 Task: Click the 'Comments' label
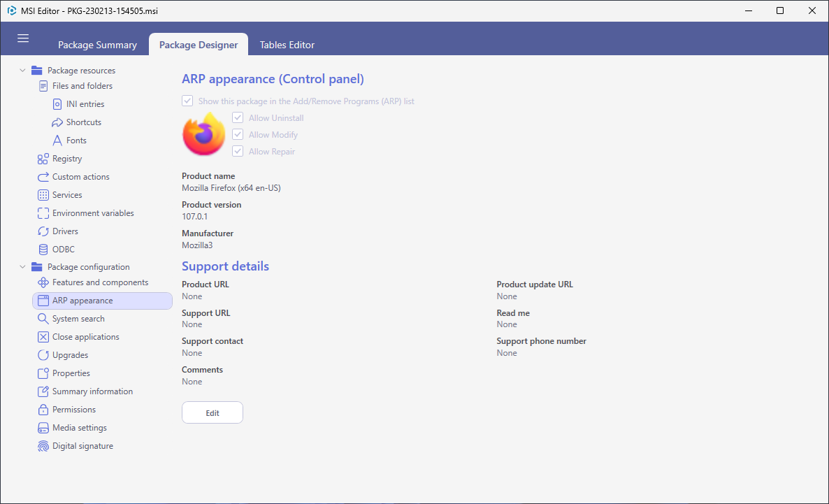click(203, 370)
